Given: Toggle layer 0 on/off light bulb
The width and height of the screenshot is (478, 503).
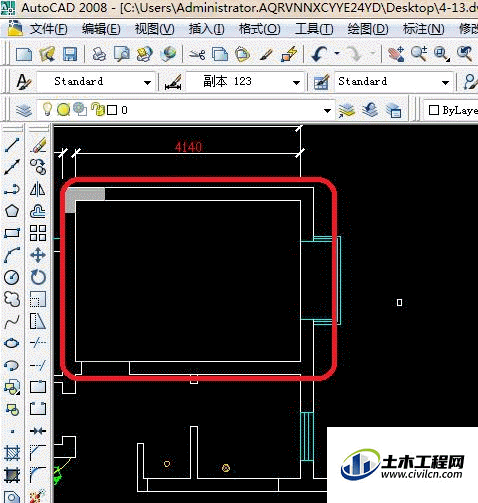Looking at the screenshot, I should tap(47, 109).
